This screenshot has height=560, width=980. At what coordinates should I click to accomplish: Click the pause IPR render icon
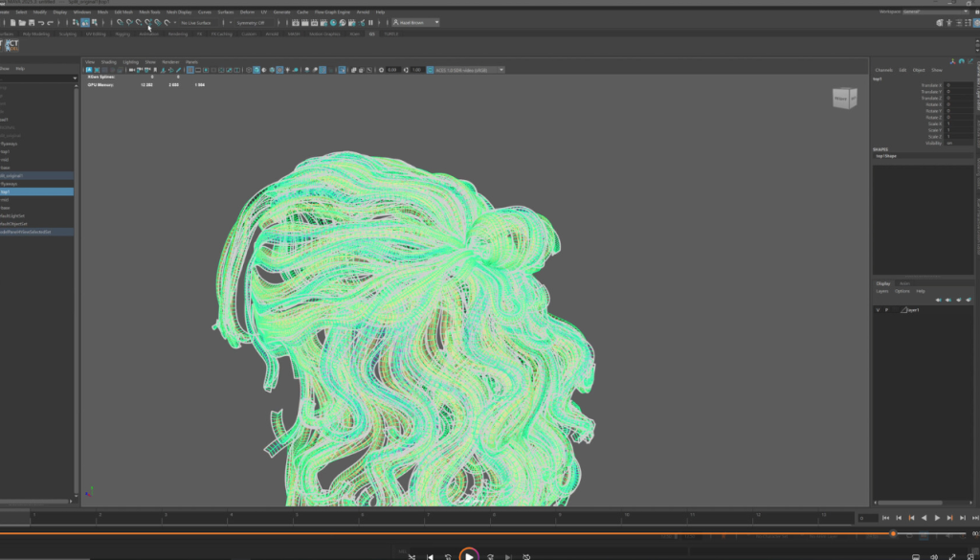tap(370, 22)
